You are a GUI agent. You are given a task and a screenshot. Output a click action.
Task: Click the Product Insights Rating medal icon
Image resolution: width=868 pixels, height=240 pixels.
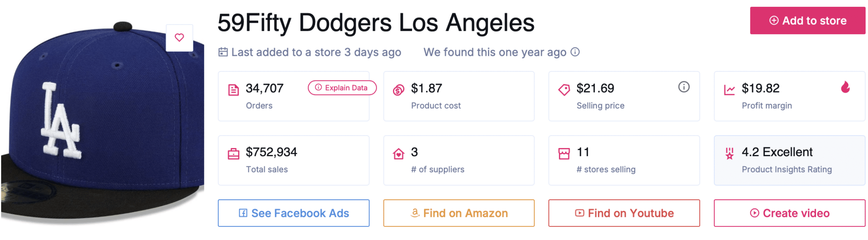coord(729,154)
